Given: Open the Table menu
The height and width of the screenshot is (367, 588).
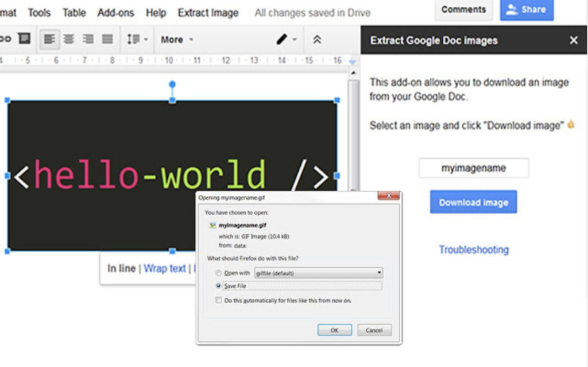Looking at the screenshot, I should [x=74, y=13].
